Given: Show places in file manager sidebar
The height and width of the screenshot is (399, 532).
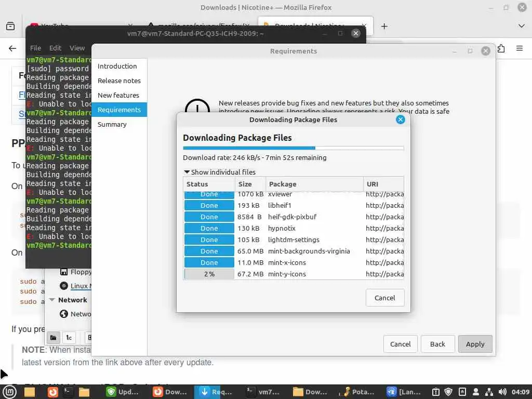Looking at the screenshot, I should (x=54, y=337).
